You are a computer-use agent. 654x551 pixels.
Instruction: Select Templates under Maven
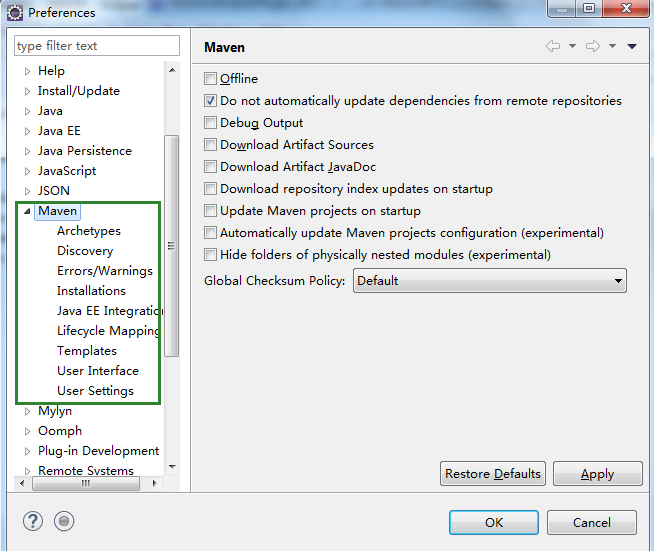87,351
